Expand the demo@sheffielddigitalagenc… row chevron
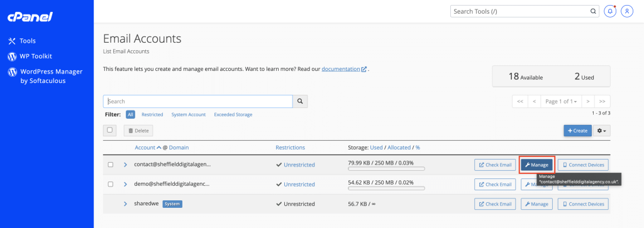The width and height of the screenshot is (644, 228). click(126, 185)
